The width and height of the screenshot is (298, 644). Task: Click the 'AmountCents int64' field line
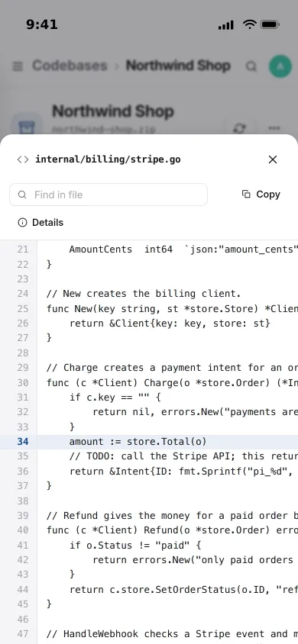(183, 250)
